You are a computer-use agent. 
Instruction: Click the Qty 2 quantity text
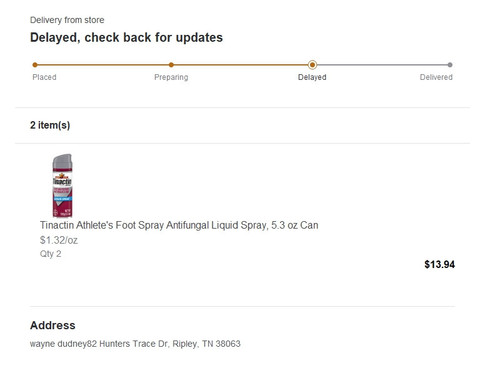pyautogui.click(x=50, y=254)
